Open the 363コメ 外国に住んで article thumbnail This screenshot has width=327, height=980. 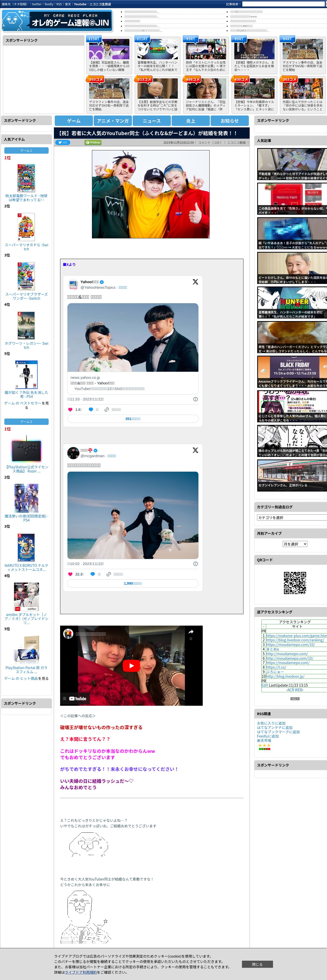point(303,89)
